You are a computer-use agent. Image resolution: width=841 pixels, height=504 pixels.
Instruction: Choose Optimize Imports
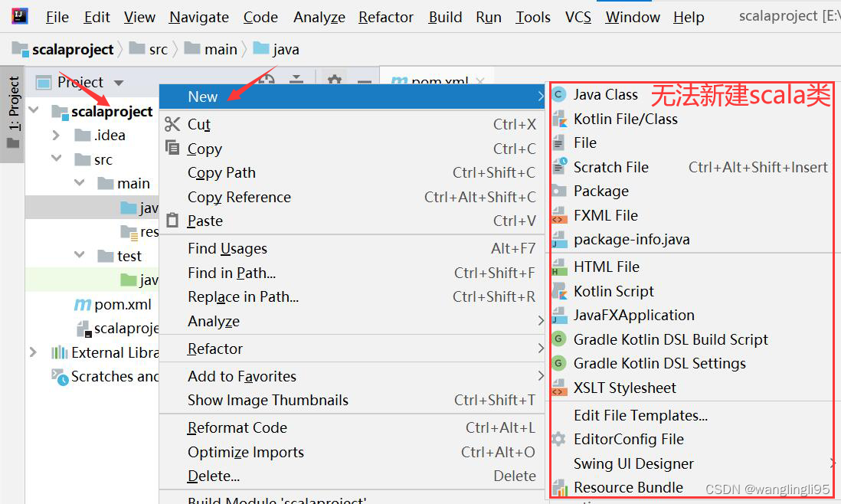352,452
